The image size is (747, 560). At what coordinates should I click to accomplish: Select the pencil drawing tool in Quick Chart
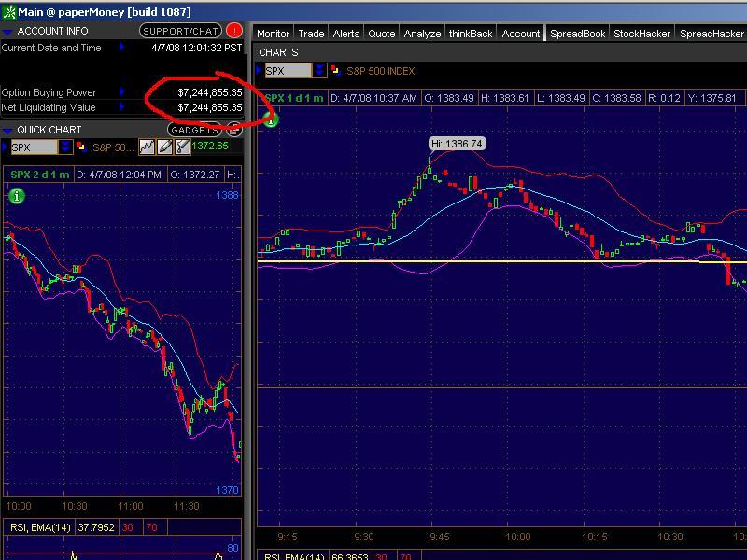[164, 147]
